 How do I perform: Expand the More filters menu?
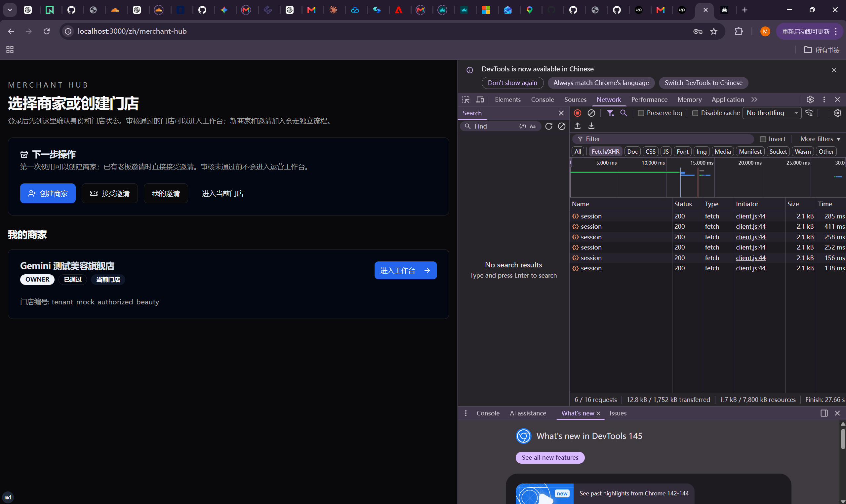click(x=820, y=139)
